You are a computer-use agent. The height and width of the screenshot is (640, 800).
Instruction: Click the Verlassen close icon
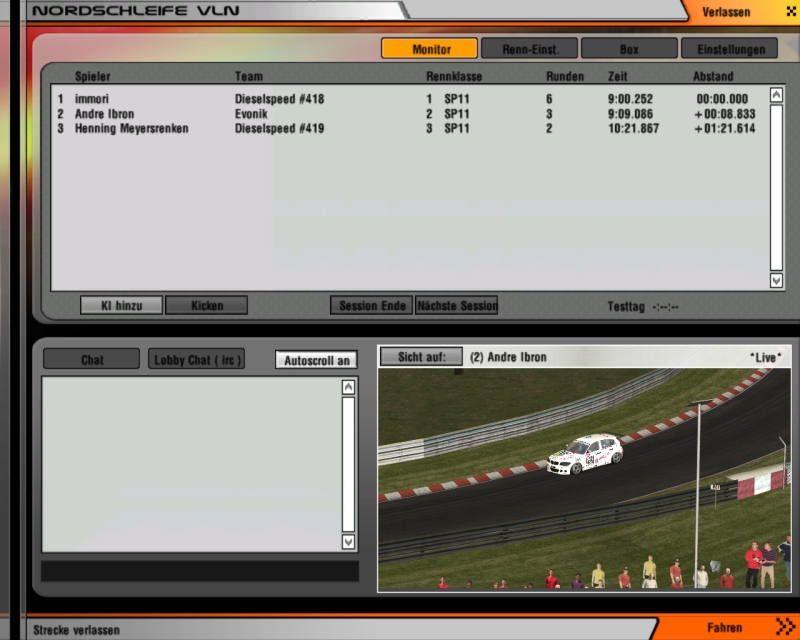(776, 12)
